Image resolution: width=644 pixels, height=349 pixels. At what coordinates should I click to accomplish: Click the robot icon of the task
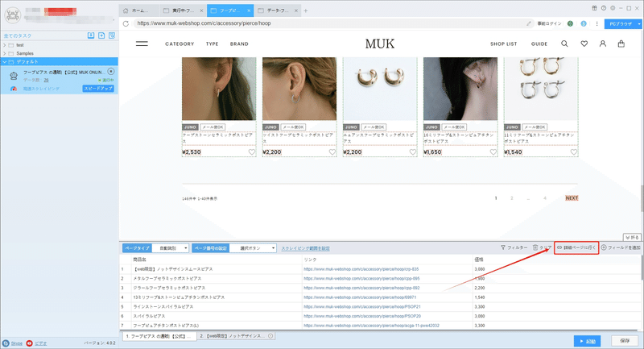pos(14,76)
